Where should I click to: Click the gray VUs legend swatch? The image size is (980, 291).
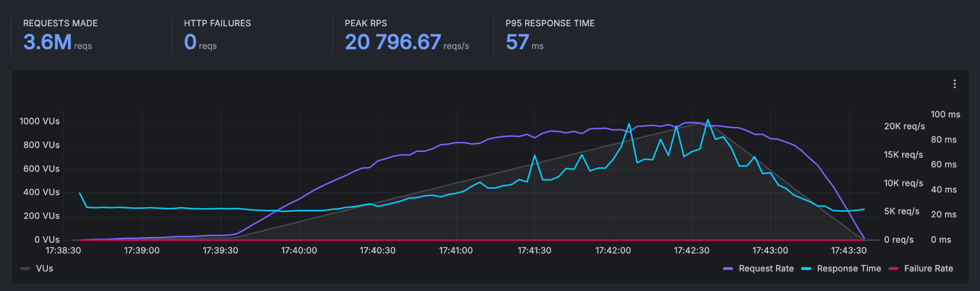pos(25,269)
